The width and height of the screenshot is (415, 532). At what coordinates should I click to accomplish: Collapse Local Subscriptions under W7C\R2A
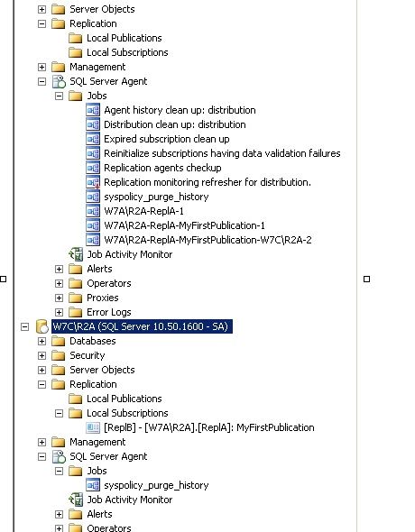click(x=59, y=413)
